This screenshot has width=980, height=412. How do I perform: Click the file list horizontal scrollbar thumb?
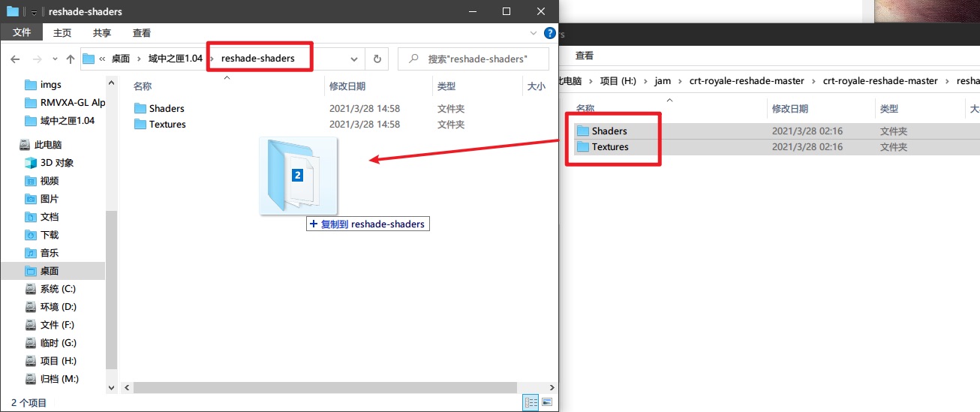pos(326,388)
